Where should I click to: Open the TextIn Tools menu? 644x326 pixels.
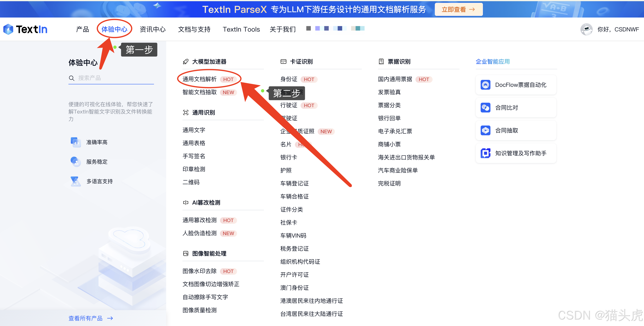[x=241, y=29]
